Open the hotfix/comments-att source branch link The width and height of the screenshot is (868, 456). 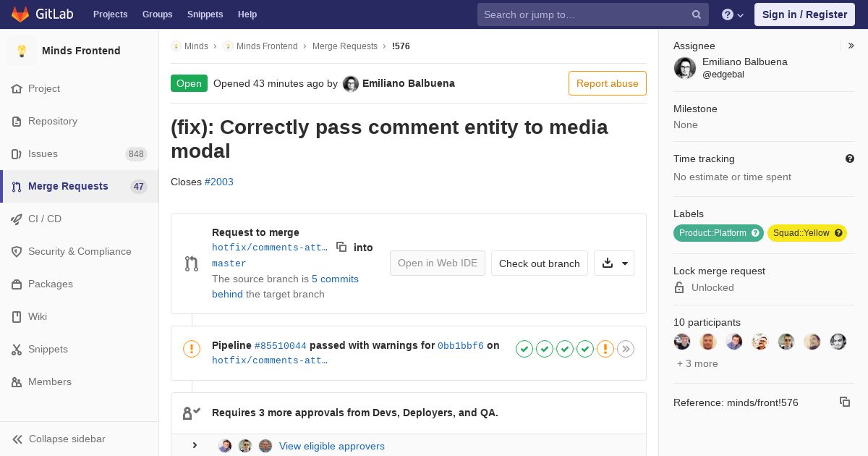tap(270, 248)
